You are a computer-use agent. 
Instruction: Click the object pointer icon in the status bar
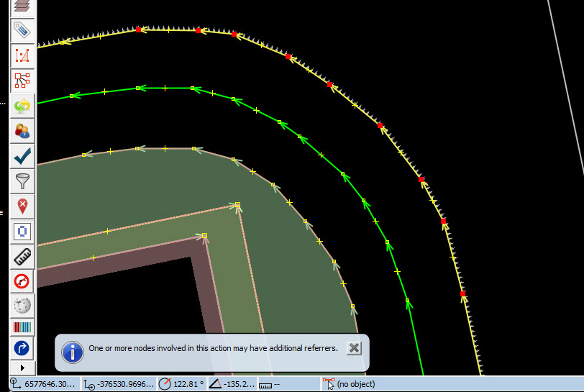point(329,384)
